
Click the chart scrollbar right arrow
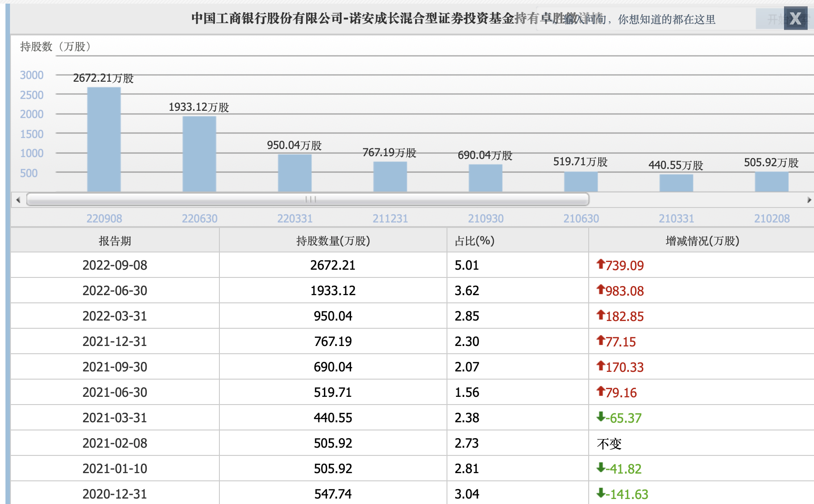pos(809,200)
